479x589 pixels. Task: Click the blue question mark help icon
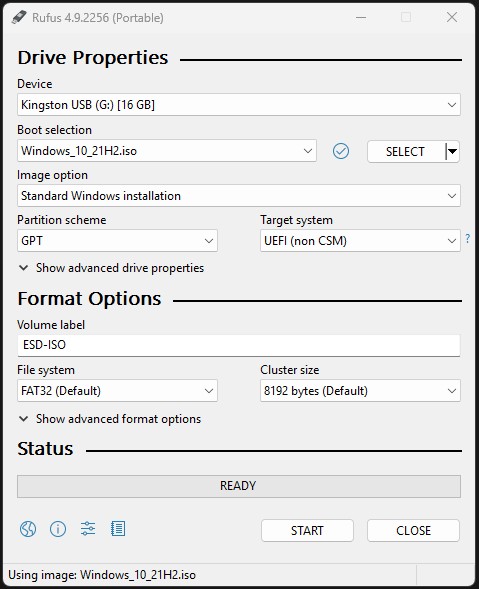[x=468, y=238]
